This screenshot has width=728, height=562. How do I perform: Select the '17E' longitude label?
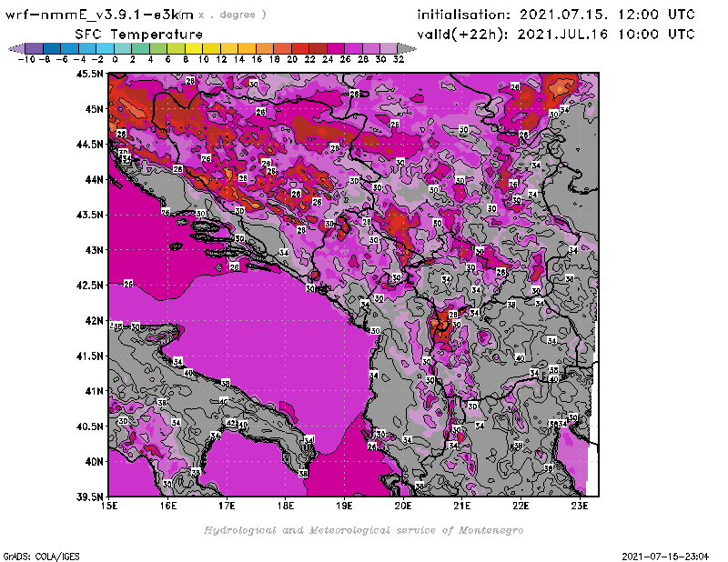pyautogui.click(x=227, y=506)
